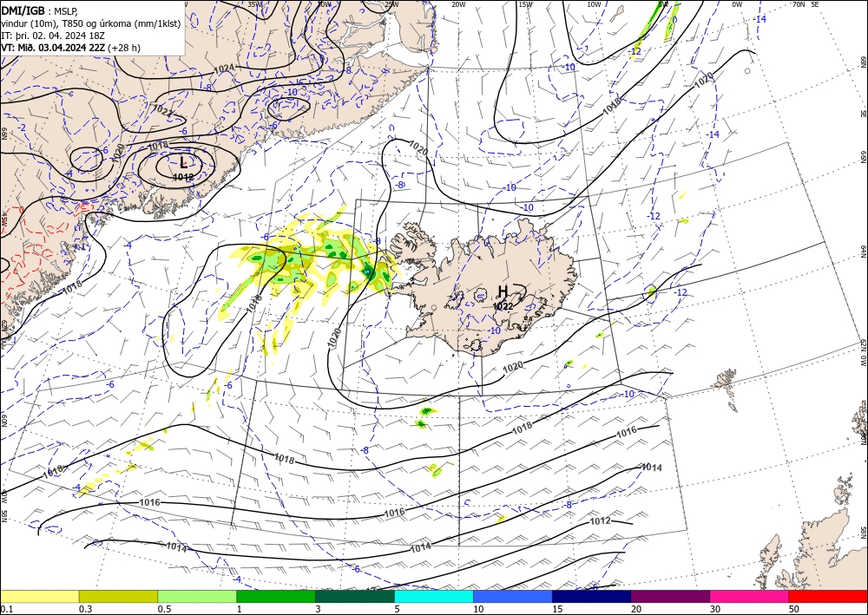Click the pale yellow 0.1–0.3 legend swatch

(39, 596)
